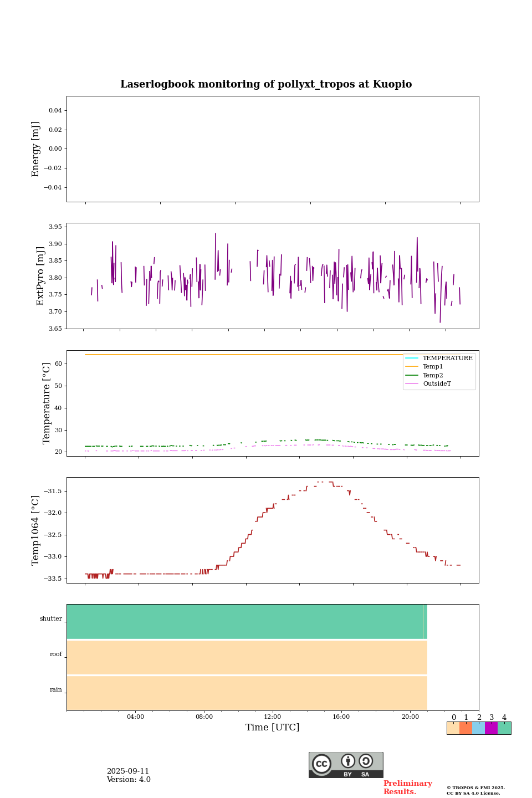The width and height of the screenshot is (532, 798).
Task: Click the Creative Commons CC logo icon
Action: [321, 764]
